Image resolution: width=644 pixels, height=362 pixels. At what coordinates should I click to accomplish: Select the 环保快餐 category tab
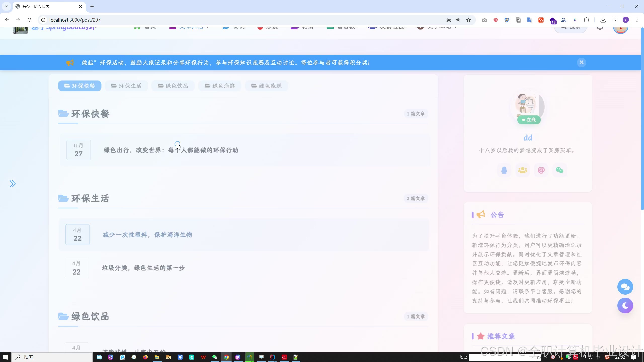(79, 86)
